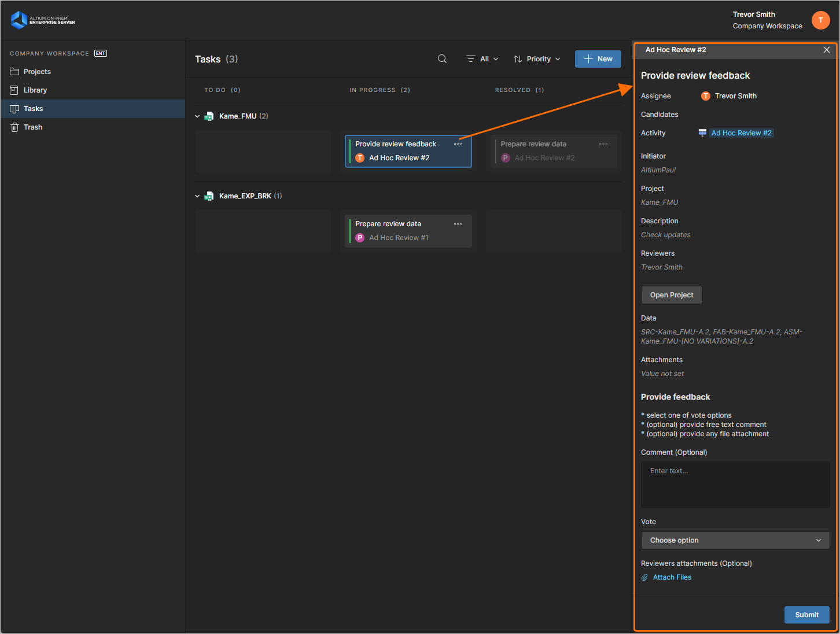
Task: Open ellipsis menu on Ad Hoc Review #1 card
Action: coord(458,224)
